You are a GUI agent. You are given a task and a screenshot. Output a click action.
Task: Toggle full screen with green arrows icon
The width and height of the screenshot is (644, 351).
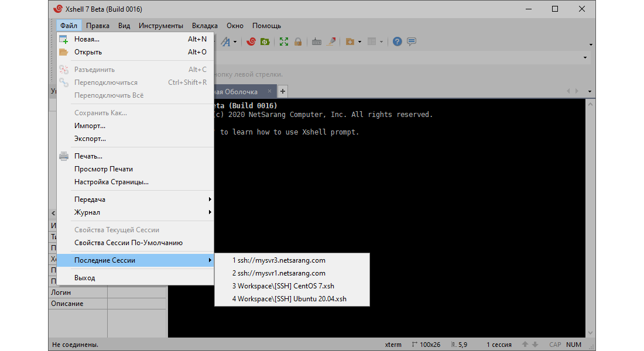coord(284,42)
